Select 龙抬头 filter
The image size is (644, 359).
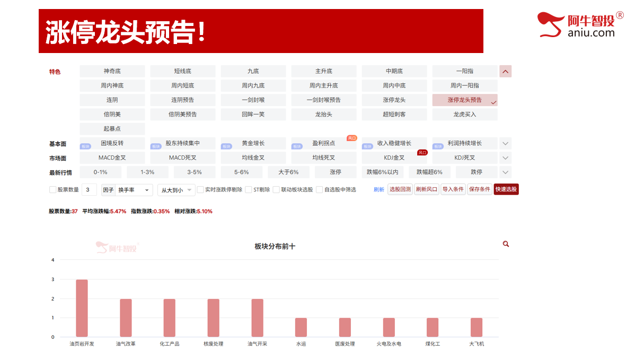324,114
